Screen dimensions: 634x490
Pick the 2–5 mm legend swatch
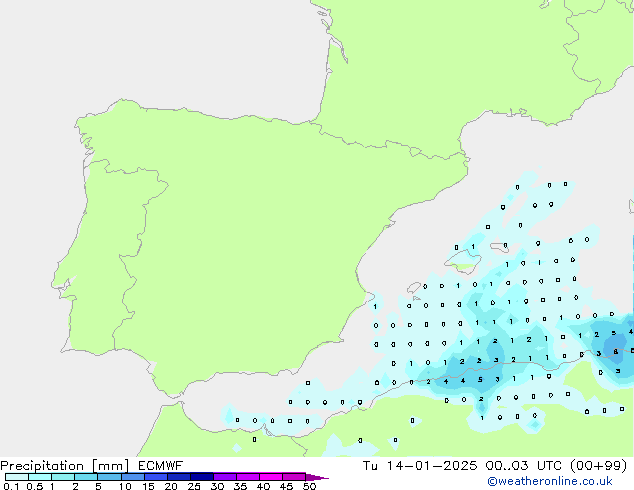pyautogui.click(x=86, y=477)
